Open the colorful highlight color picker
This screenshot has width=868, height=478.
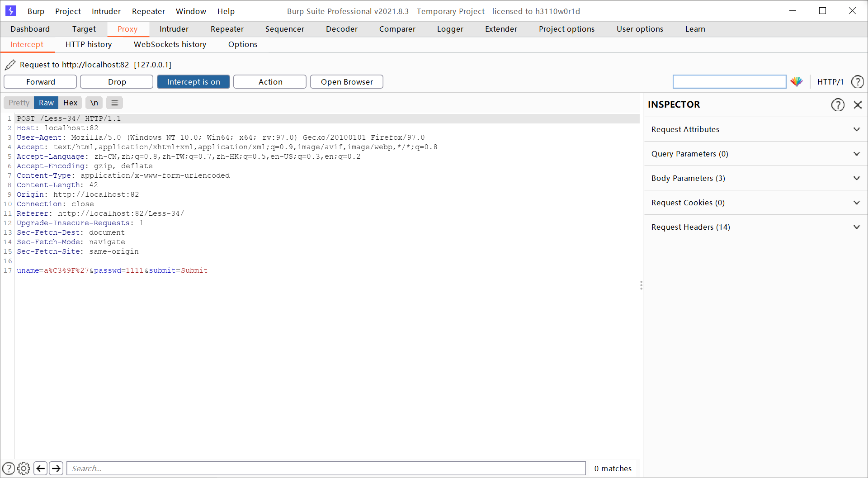pos(797,82)
